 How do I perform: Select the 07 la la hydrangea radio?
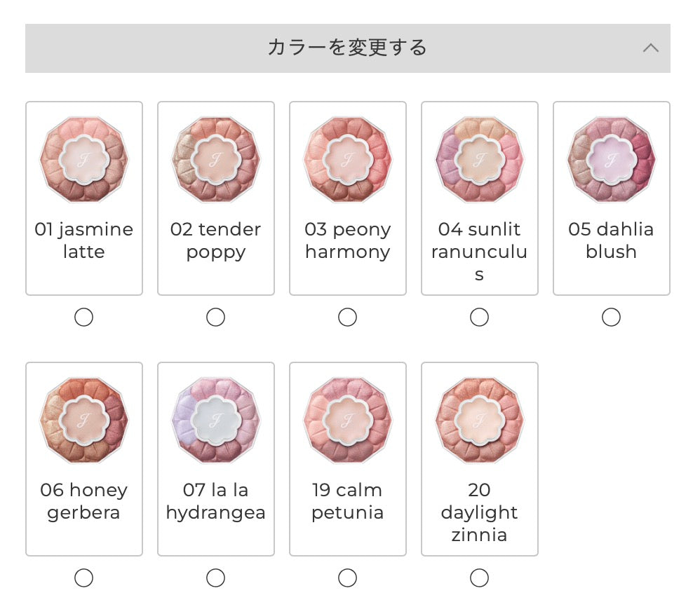[216, 578]
